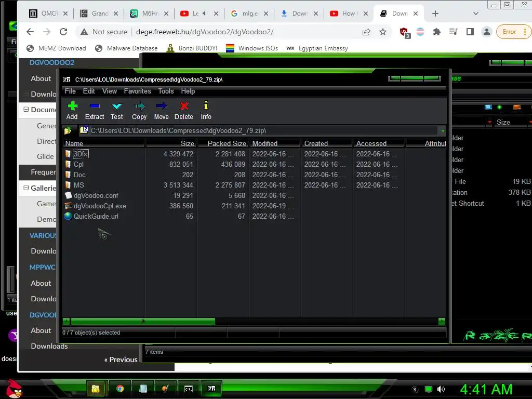Collapse the Docume… section on webpage
Image resolution: width=532 pixels, height=399 pixels.
point(26,110)
